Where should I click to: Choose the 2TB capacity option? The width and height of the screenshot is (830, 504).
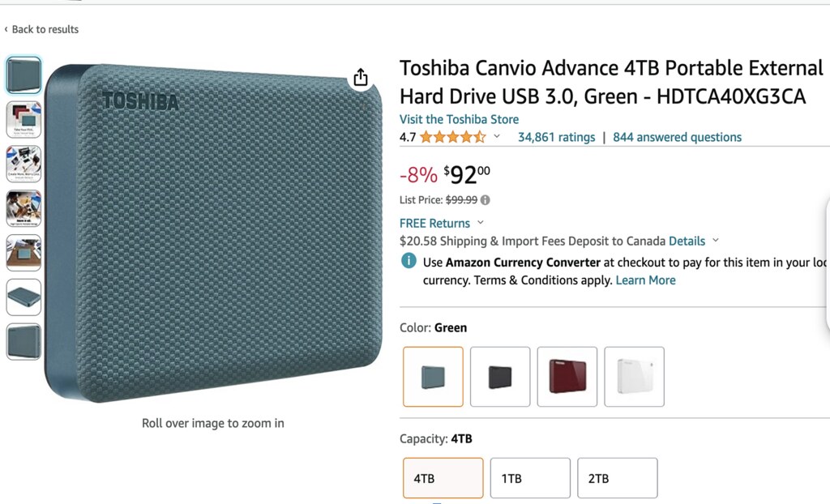pyautogui.click(x=617, y=478)
